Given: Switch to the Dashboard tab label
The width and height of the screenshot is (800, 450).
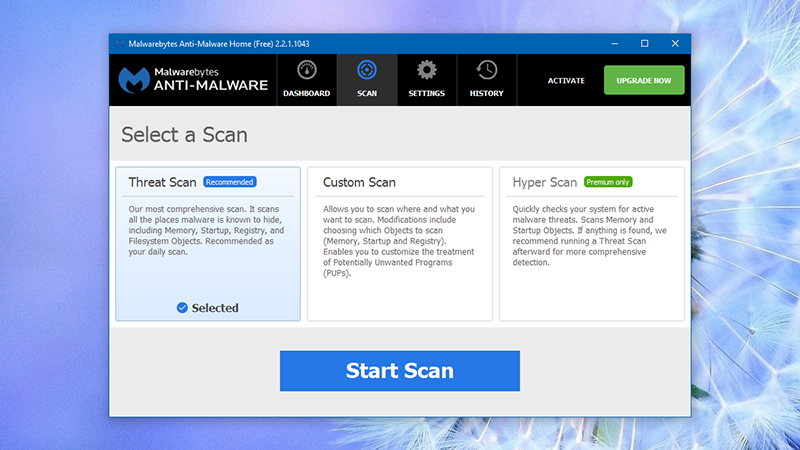Looking at the screenshot, I should coord(307,93).
